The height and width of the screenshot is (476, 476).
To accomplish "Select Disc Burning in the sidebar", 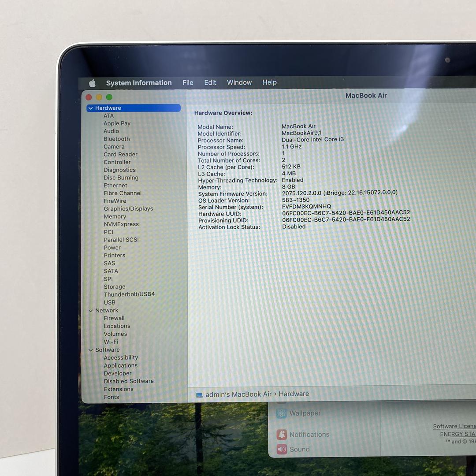I will coord(121,178).
